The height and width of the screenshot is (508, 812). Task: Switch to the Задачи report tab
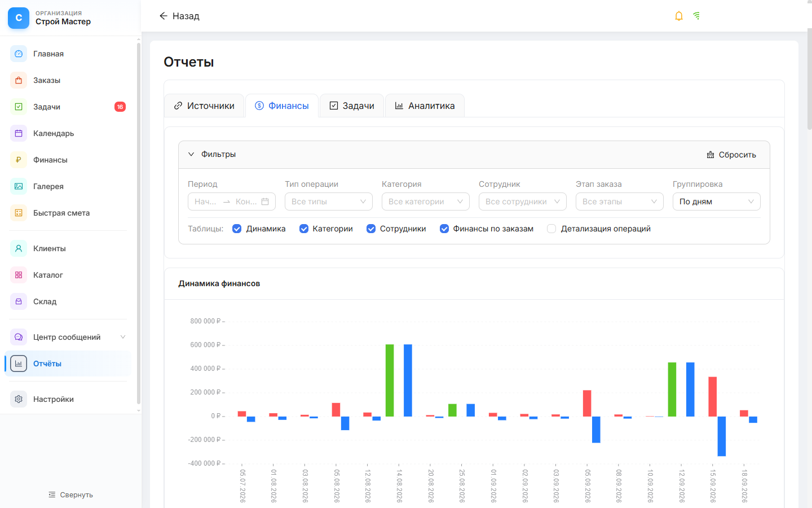click(x=352, y=106)
